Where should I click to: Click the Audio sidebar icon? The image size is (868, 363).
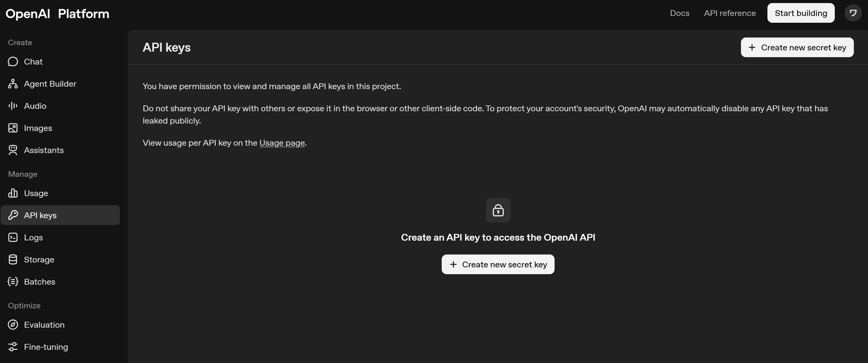tap(13, 106)
